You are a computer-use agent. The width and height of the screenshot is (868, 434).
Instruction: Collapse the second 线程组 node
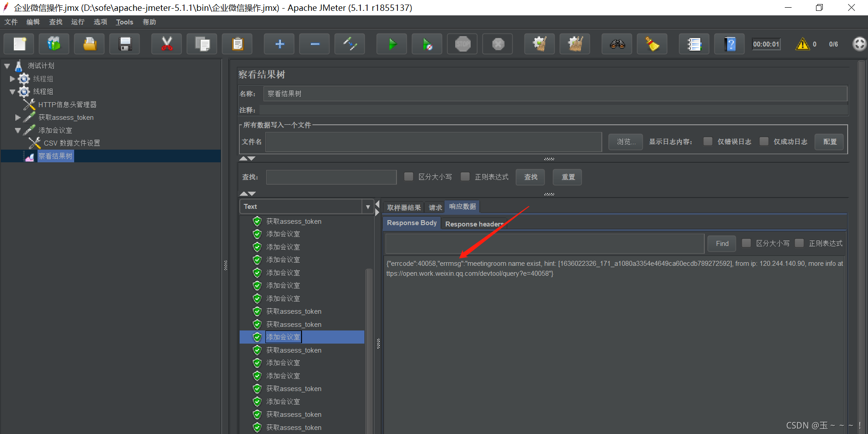(12, 92)
